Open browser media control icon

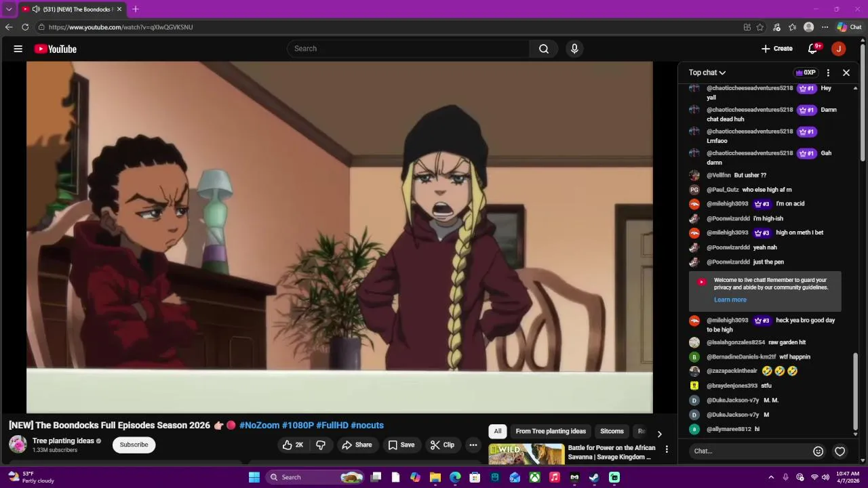[x=776, y=27]
